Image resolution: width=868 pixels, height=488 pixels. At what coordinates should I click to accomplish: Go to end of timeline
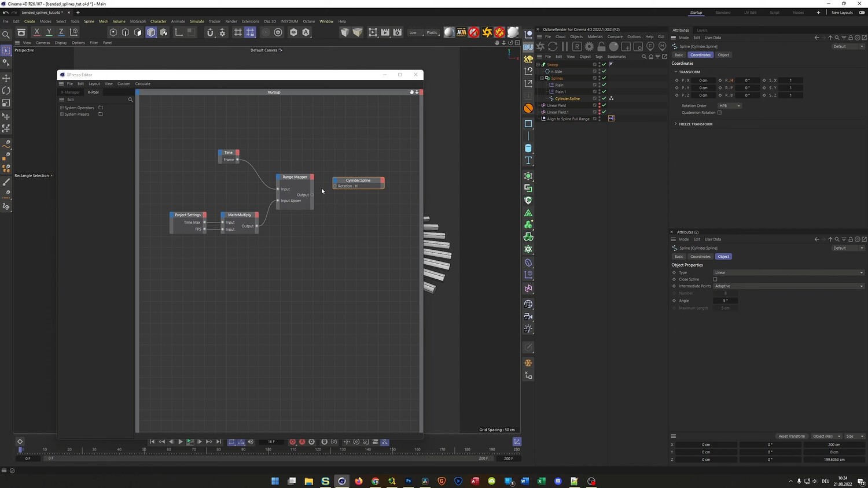[x=219, y=442]
